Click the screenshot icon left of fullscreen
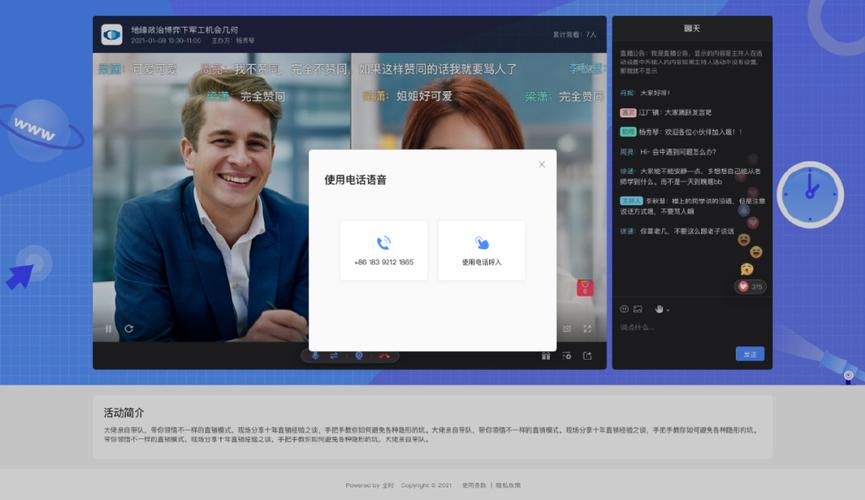The image size is (865, 500). pyautogui.click(x=567, y=328)
